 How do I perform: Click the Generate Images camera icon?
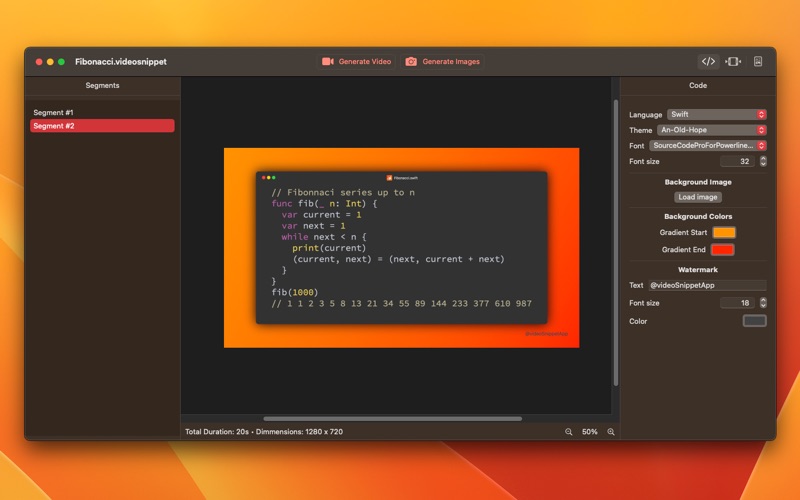coord(411,62)
